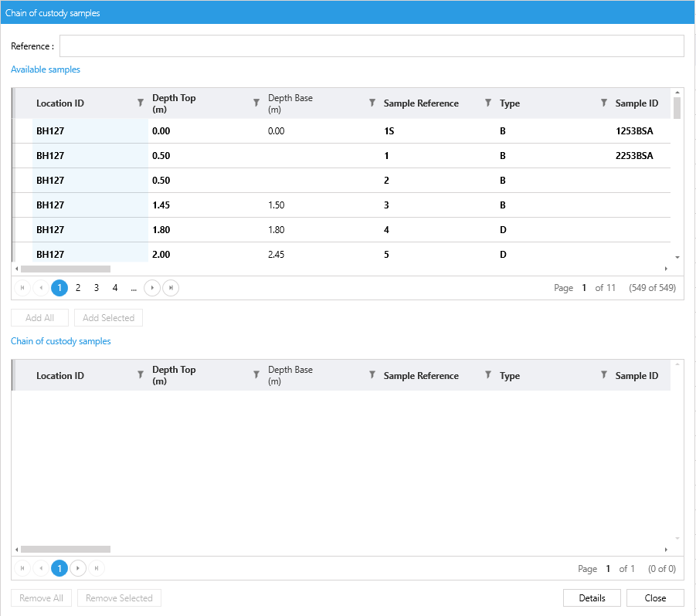Screen dimensions: 696x616
Task: Click the Add Selected button
Action: tap(108, 318)
